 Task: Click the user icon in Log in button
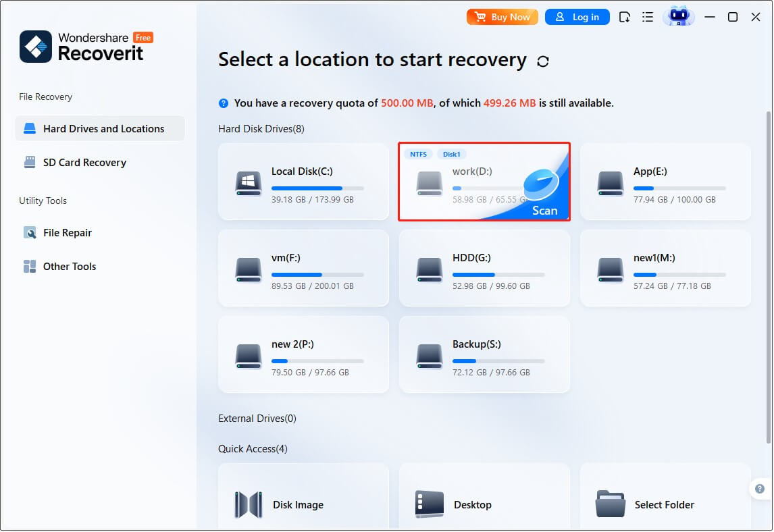[x=560, y=17]
